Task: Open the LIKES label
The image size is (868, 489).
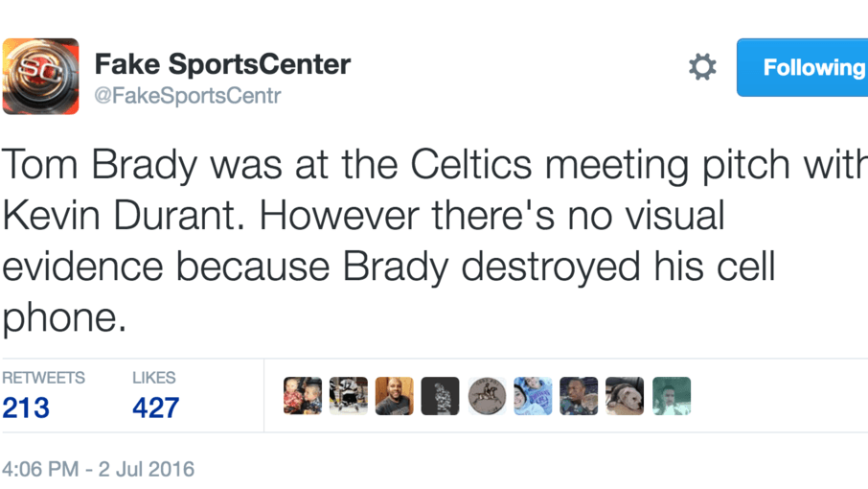Action: pos(153,378)
